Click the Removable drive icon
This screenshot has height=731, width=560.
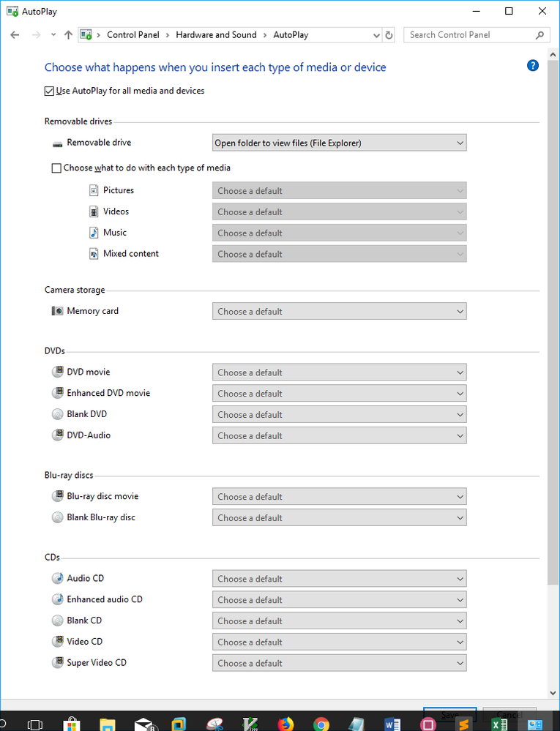point(57,143)
